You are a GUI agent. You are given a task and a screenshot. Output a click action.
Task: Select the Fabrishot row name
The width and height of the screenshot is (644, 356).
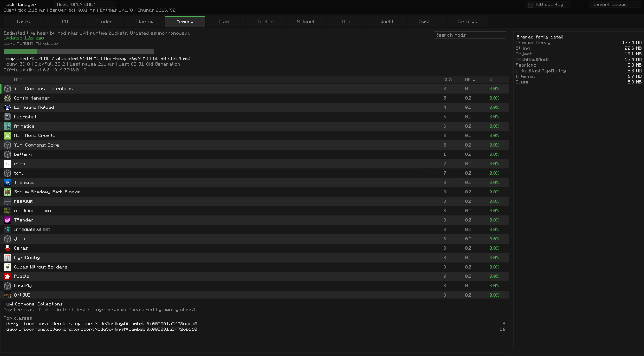[x=25, y=117]
